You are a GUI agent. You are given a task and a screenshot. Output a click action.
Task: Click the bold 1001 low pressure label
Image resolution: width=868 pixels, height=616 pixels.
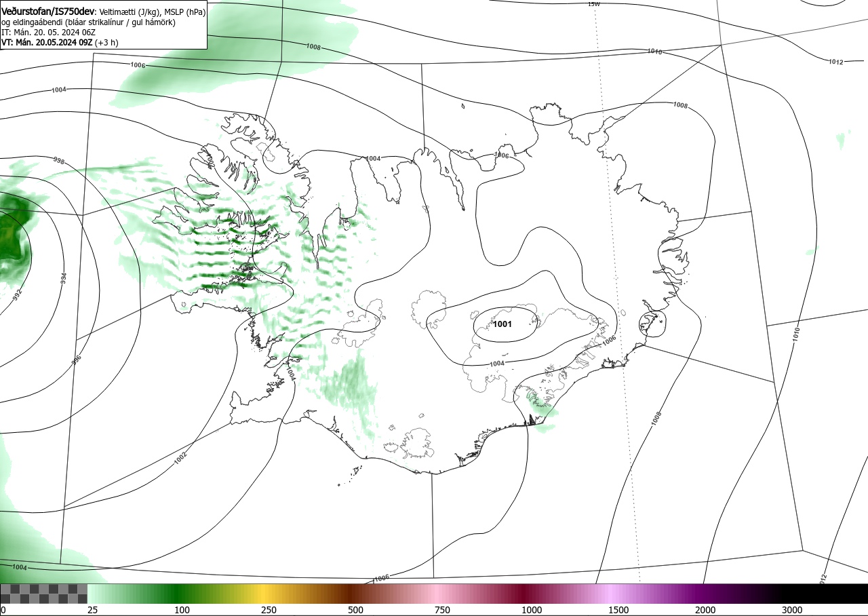click(502, 324)
